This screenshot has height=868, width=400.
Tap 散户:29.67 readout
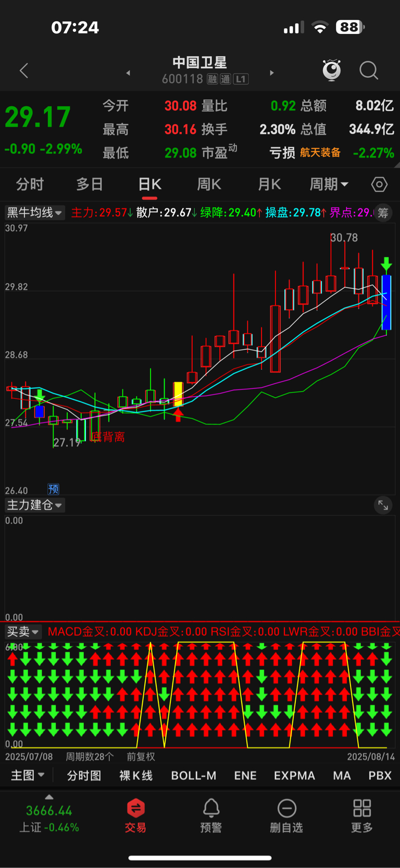[167, 213]
